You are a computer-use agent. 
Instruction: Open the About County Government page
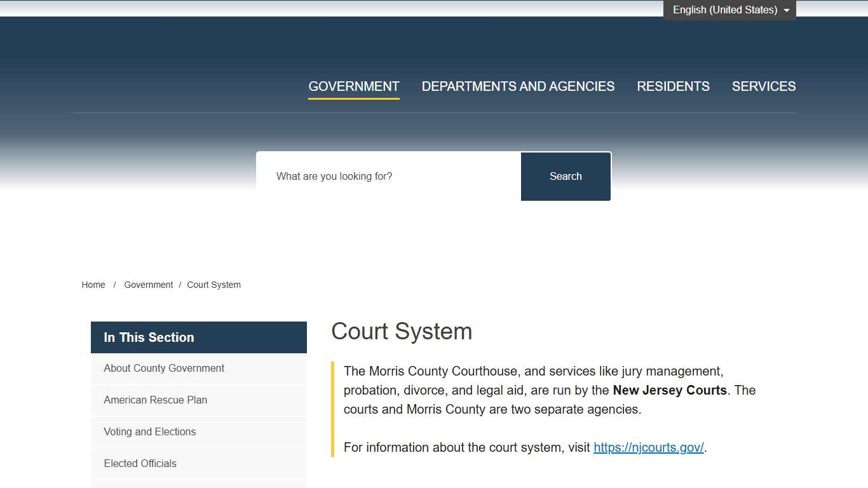click(x=163, y=369)
